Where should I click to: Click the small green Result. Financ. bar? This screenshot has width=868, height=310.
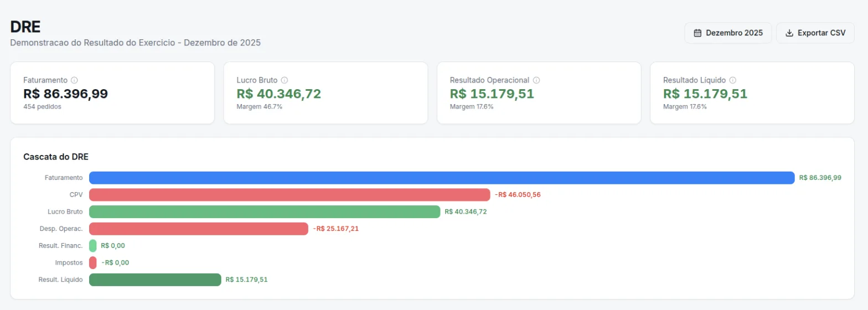point(93,246)
